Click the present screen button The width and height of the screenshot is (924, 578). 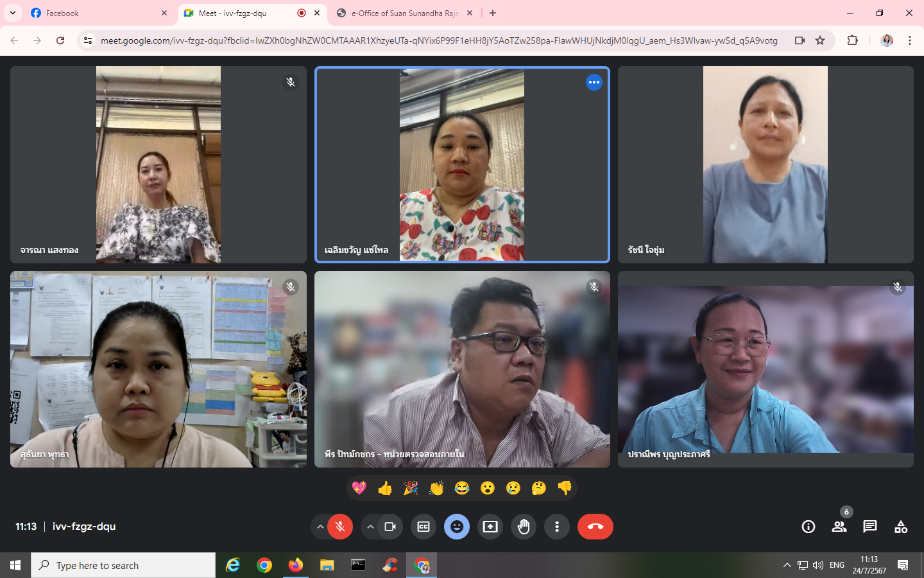[x=490, y=527]
